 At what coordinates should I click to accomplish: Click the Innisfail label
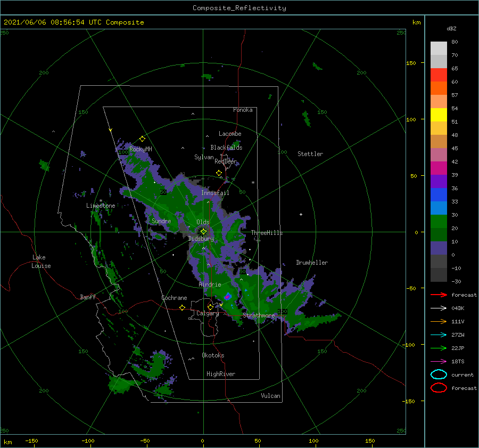coord(215,193)
